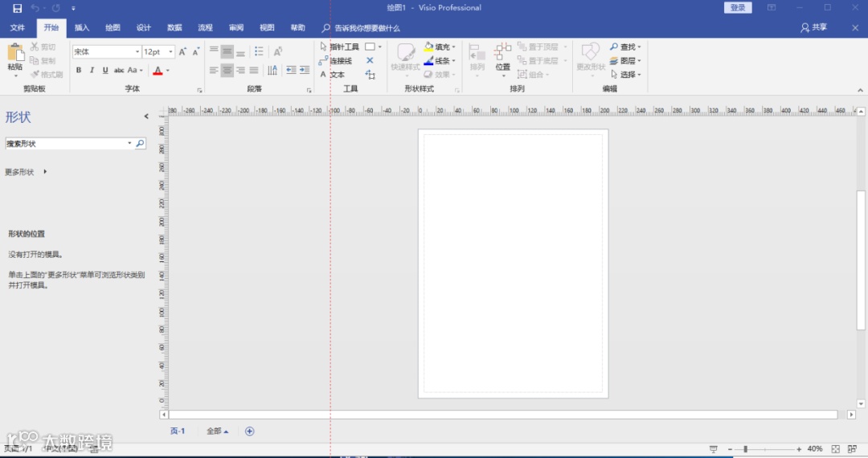Align paragraph right
The height and width of the screenshot is (458, 868).
[240, 70]
